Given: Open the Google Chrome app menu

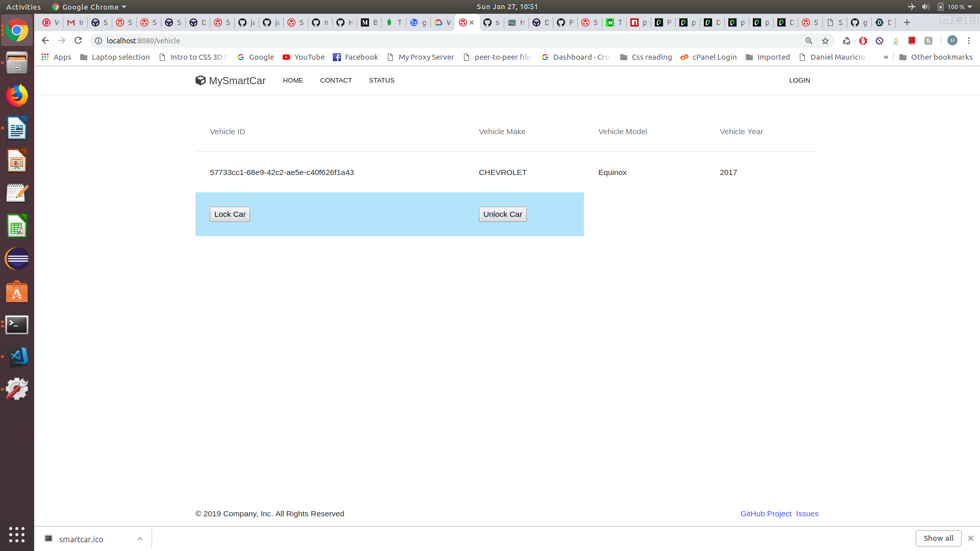Looking at the screenshot, I should click(89, 7).
